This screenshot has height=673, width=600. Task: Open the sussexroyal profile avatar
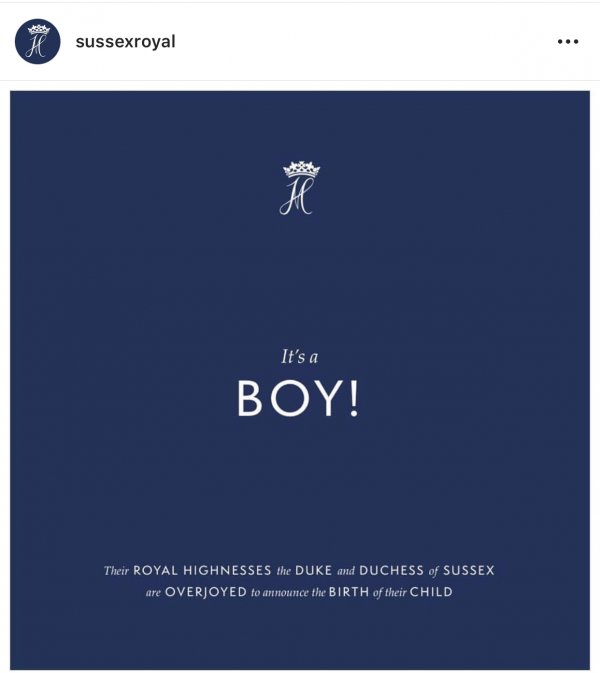[38, 42]
